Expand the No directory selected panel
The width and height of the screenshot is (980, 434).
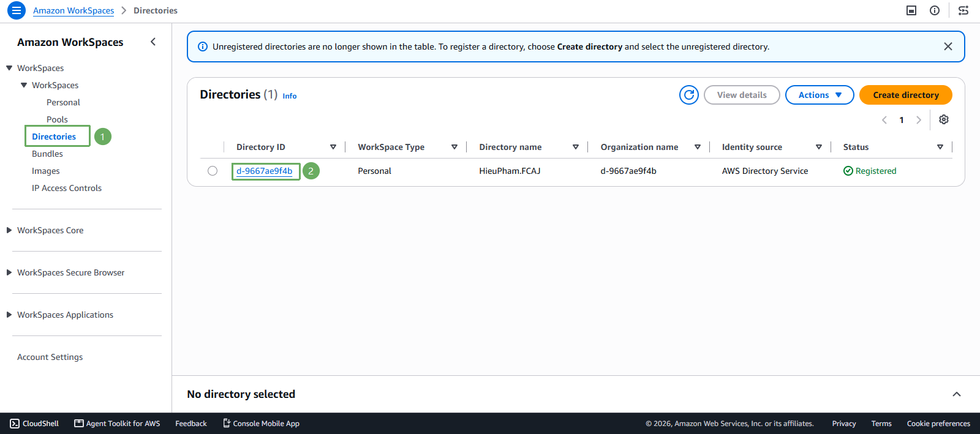(957, 394)
